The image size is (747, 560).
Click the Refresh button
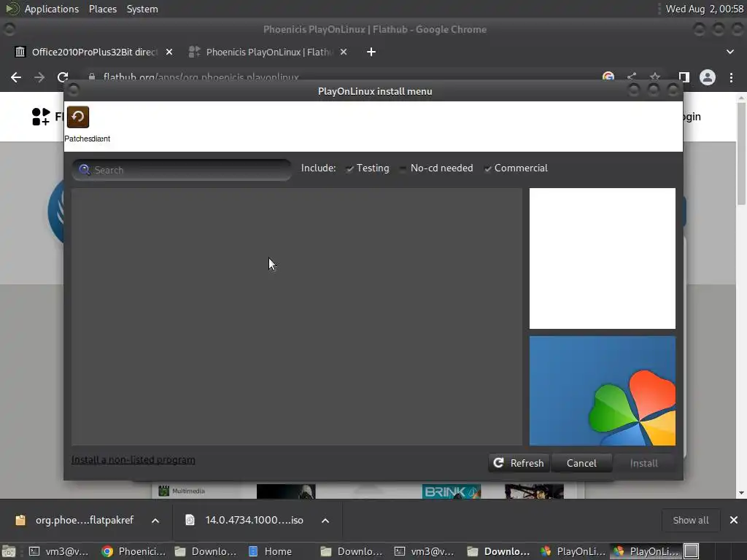[519, 463]
